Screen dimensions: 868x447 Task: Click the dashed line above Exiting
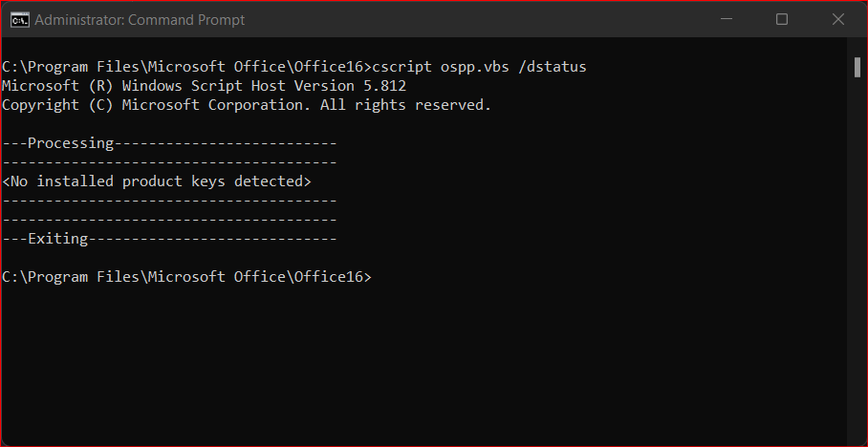click(x=169, y=221)
